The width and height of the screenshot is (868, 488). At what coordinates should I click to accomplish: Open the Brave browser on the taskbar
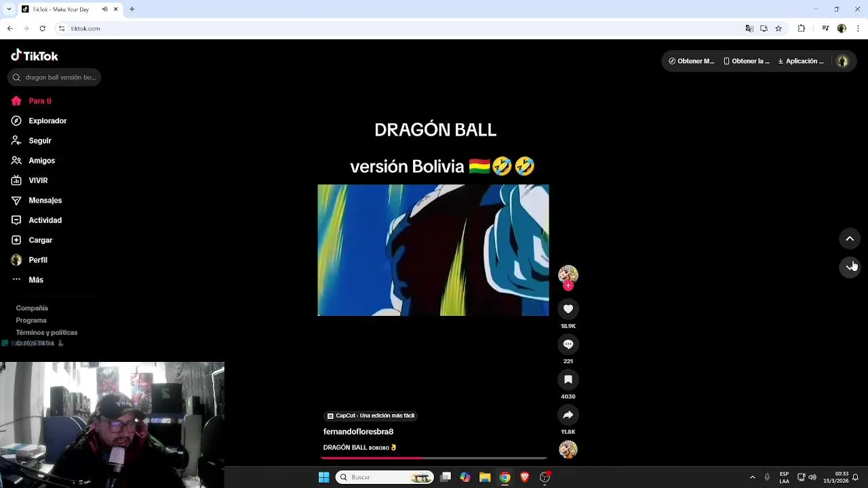[524, 477]
